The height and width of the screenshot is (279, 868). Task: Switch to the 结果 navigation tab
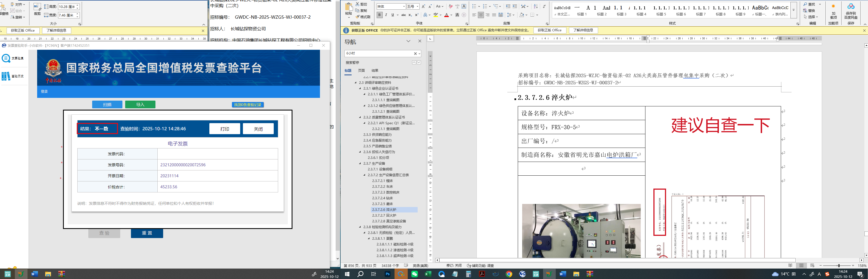(x=375, y=71)
